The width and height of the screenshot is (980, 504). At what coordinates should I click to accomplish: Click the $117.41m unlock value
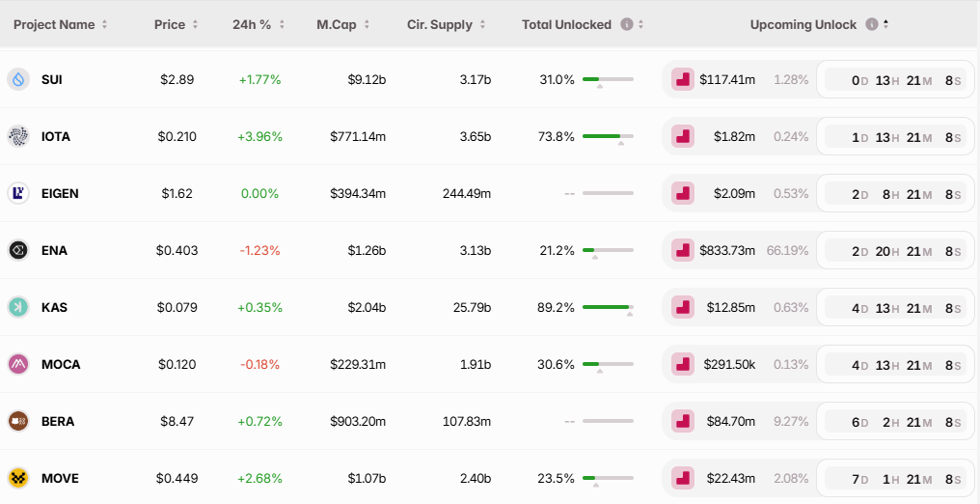727,80
